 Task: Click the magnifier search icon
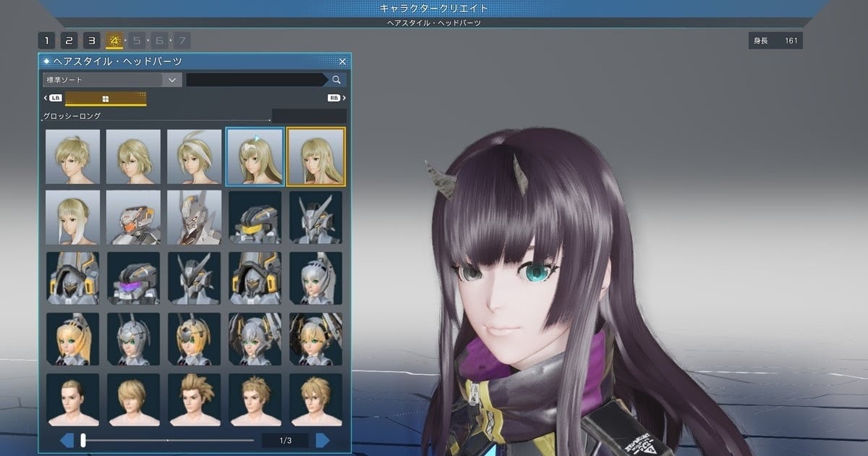(x=336, y=80)
